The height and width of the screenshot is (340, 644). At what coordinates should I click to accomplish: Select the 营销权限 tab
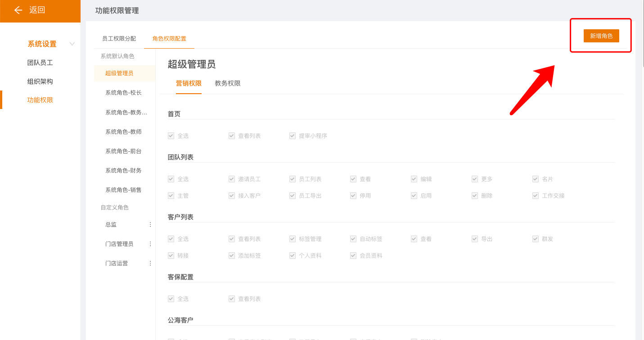(x=189, y=83)
